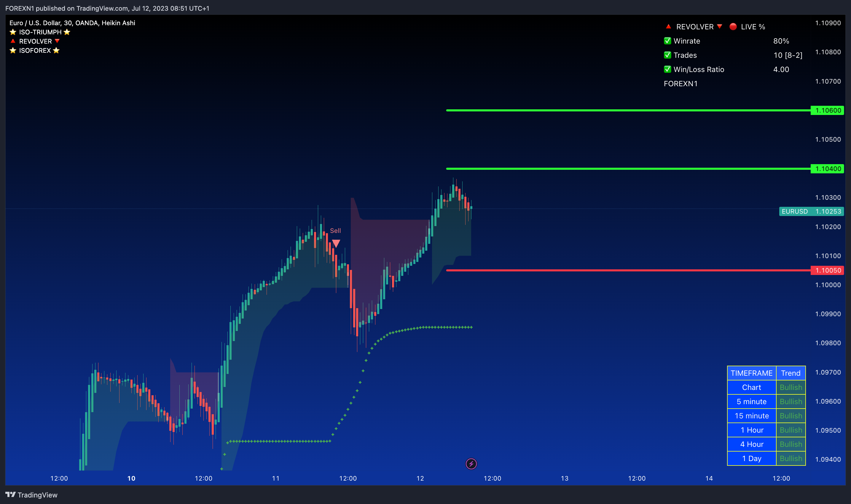
Task: Click the 1.10400 green price label
Action: click(827, 169)
